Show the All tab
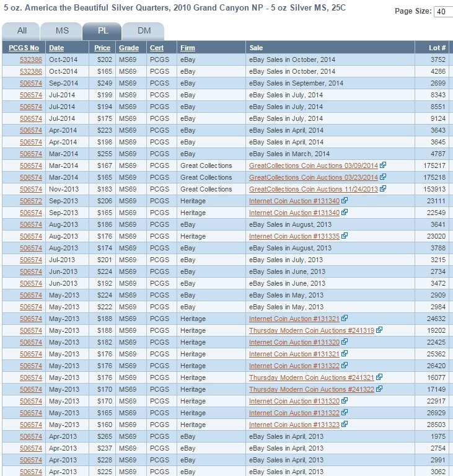The height and width of the screenshot is (476, 453). [22, 31]
